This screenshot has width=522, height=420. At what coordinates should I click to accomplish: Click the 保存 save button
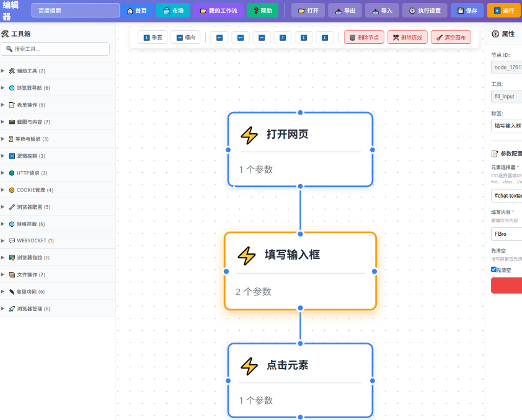click(467, 11)
